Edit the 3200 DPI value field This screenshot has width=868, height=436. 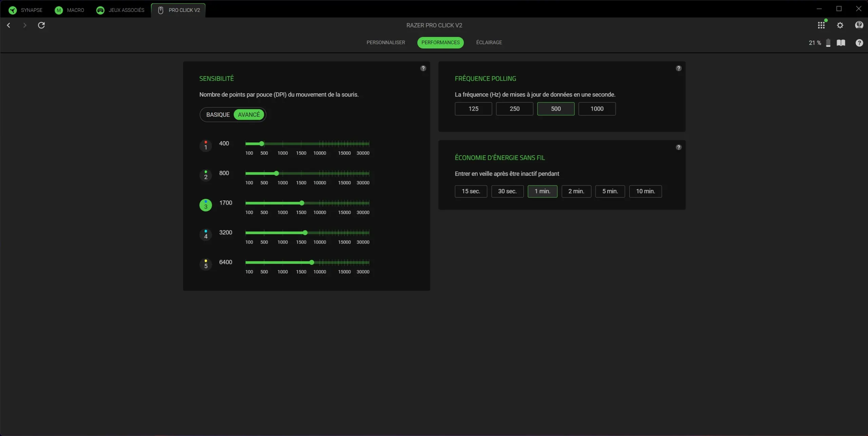click(226, 232)
